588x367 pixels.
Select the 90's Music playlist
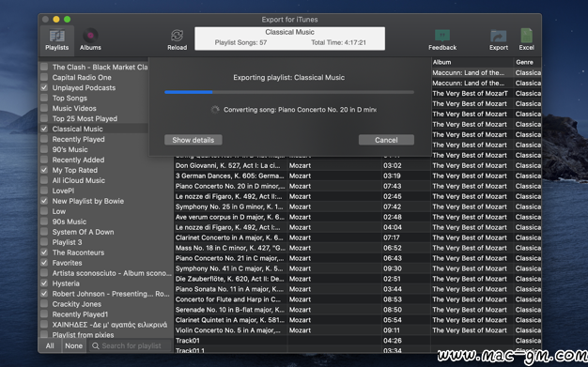coord(70,149)
